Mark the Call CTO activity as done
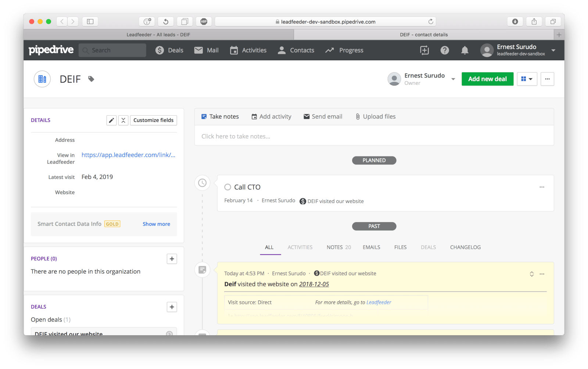Screen dimensions: 588x369 tap(227, 187)
